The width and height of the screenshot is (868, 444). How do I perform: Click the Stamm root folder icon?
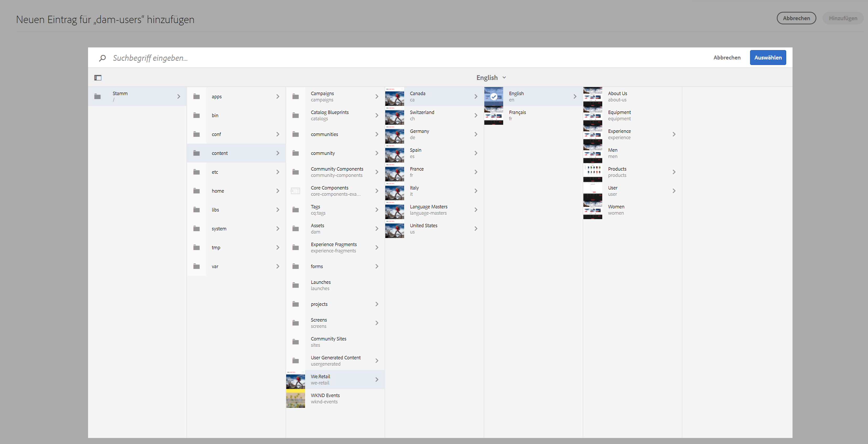click(x=97, y=97)
